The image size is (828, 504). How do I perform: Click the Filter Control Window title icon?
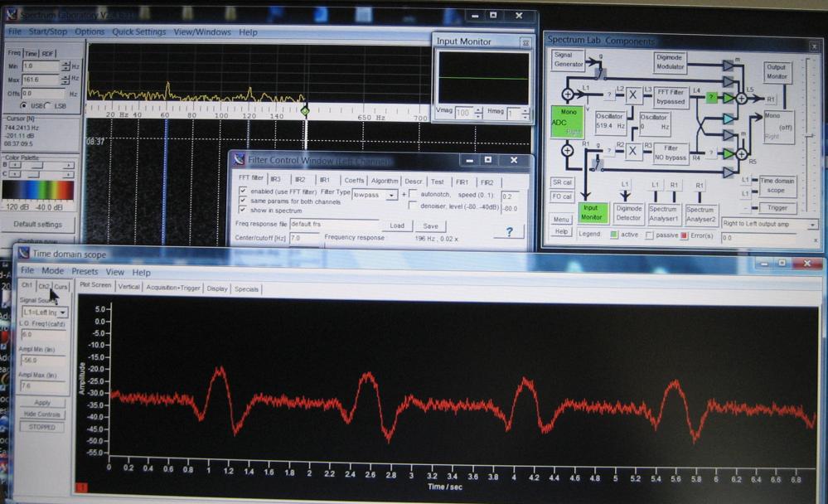240,159
